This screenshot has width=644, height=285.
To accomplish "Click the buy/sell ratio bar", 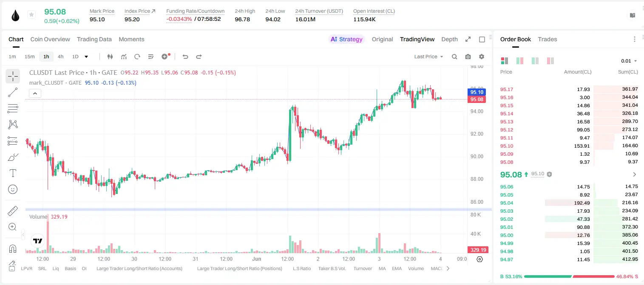I will (570, 276).
